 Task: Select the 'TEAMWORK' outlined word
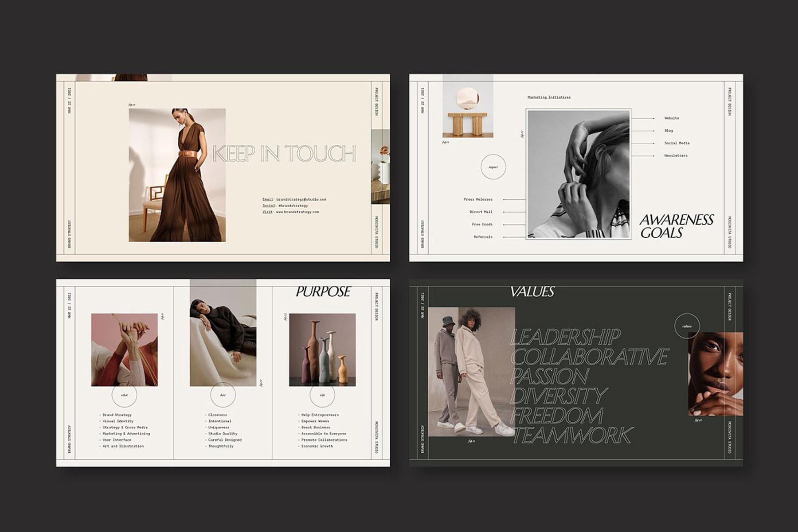pyautogui.click(x=571, y=435)
